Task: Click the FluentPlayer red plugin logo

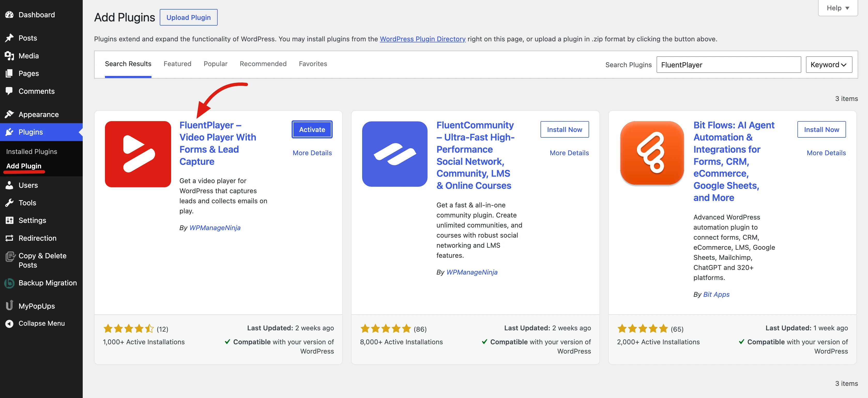Action: pyautogui.click(x=138, y=154)
